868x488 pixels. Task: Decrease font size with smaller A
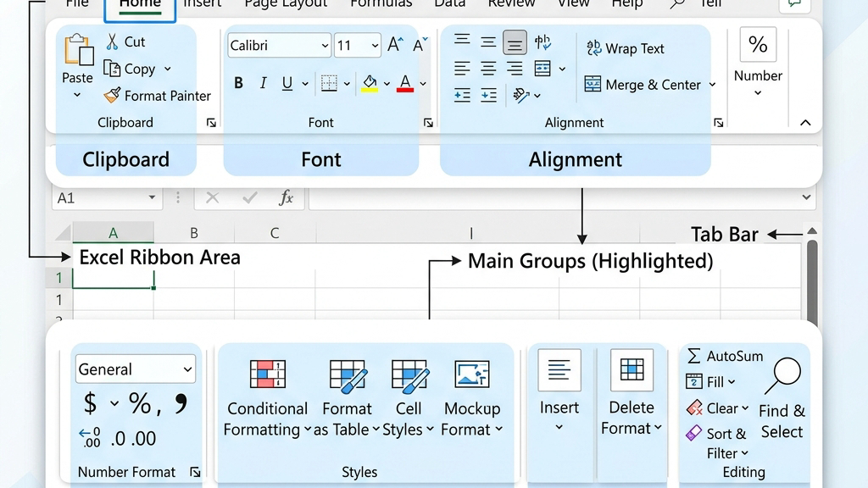pos(420,44)
